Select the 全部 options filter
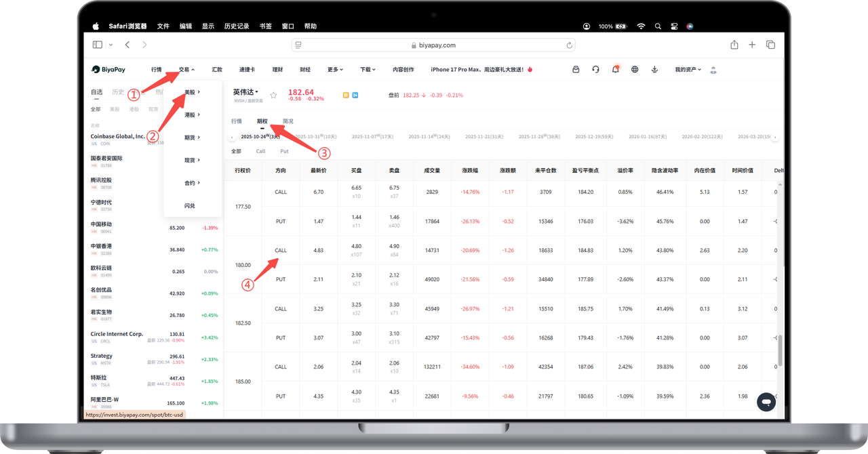 click(x=236, y=151)
